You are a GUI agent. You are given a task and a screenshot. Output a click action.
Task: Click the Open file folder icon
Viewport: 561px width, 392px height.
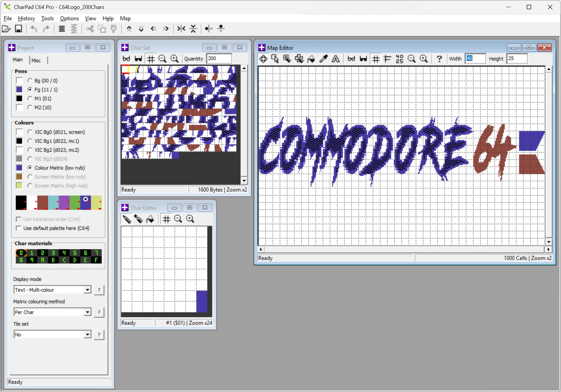6,29
